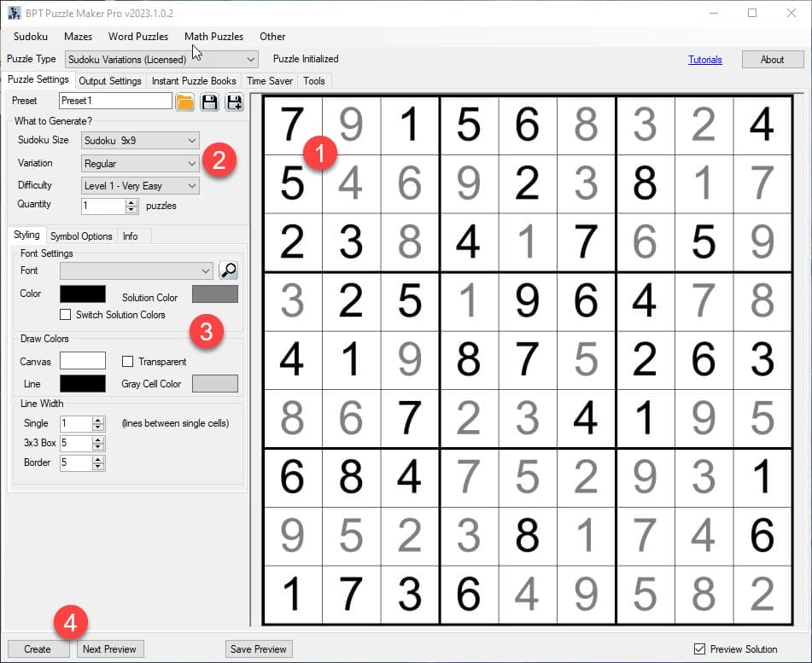Image resolution: width=812 pixels, height=663 pixels.
Task: Switch to the Output Settings tab
Action: pyautogui.click(x=109, y=81)
